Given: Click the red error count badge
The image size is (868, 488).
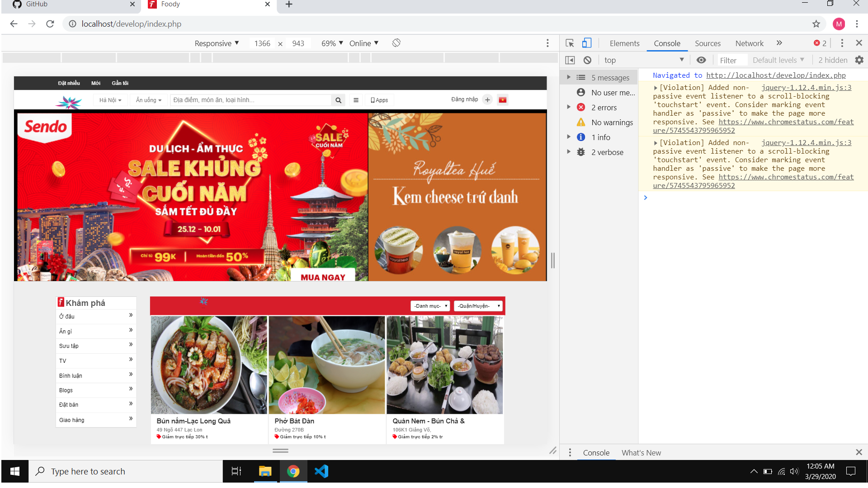Looking at the screenshot, I should [x=820, y=43].
